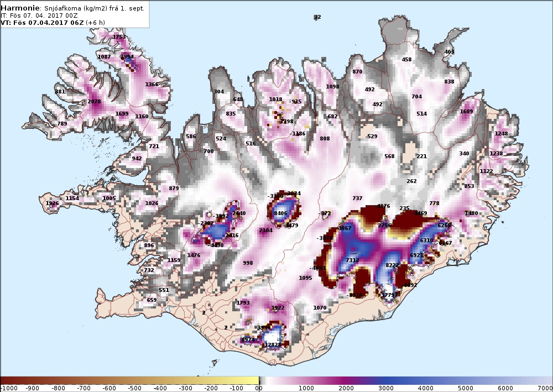Click the map value 1699
The image size is (553, 392).
coord(122,114)
